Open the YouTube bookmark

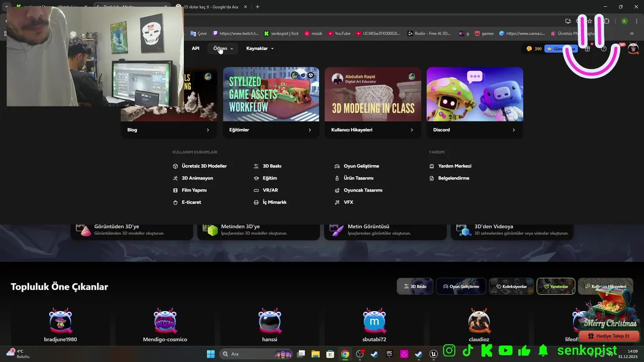tap(339, 33)
